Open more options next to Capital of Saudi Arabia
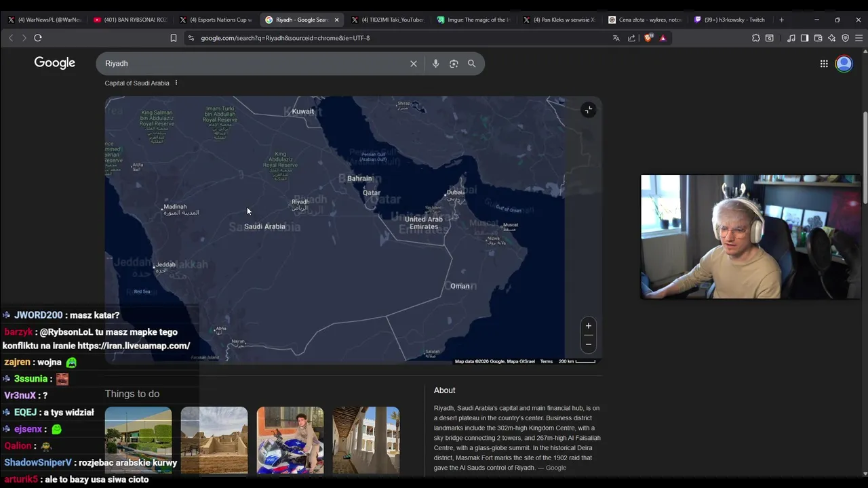Screen dimensions: 868x488 point(176,83)
